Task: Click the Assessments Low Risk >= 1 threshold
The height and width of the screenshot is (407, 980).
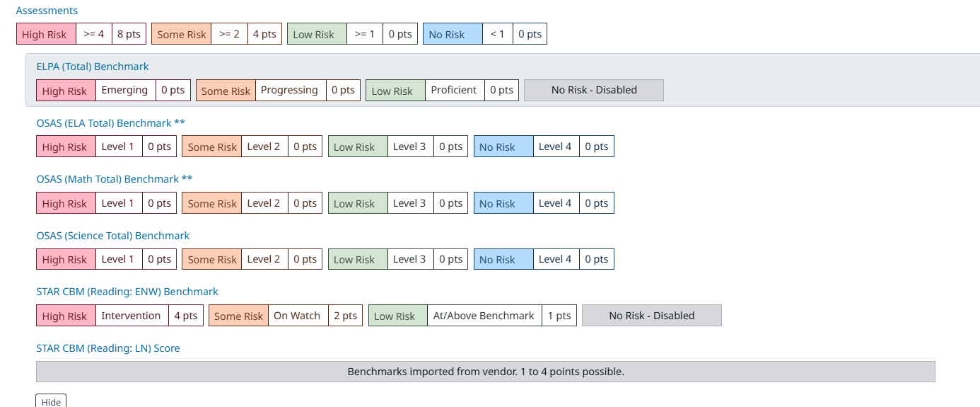Action: click(365, 34)
